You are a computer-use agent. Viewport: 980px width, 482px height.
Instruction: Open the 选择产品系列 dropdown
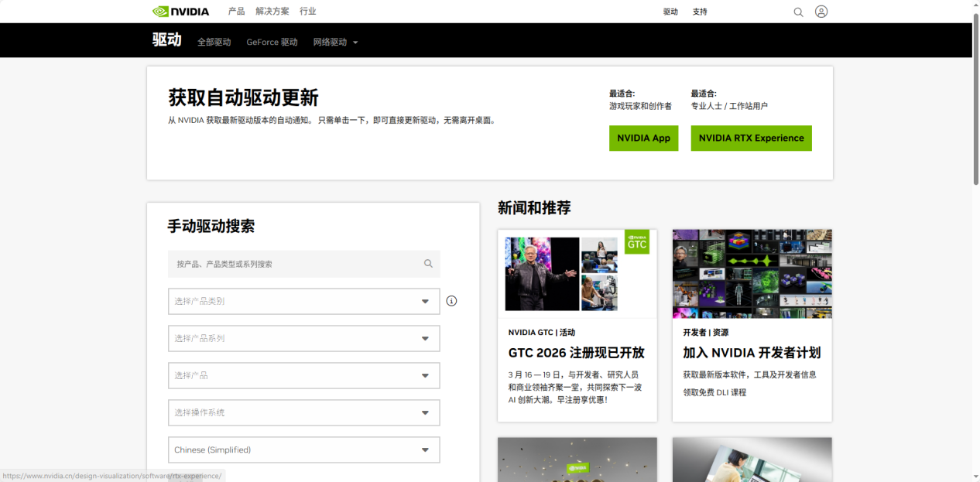point(303,338)
